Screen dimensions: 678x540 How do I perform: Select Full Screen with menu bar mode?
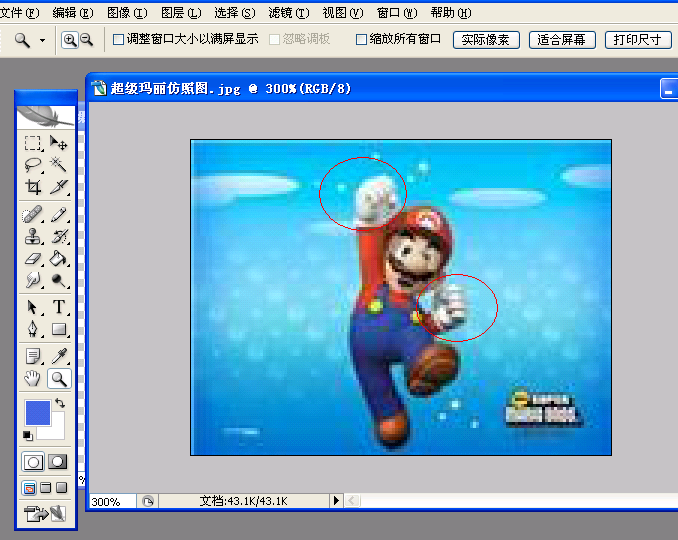(x=45, y=488)
